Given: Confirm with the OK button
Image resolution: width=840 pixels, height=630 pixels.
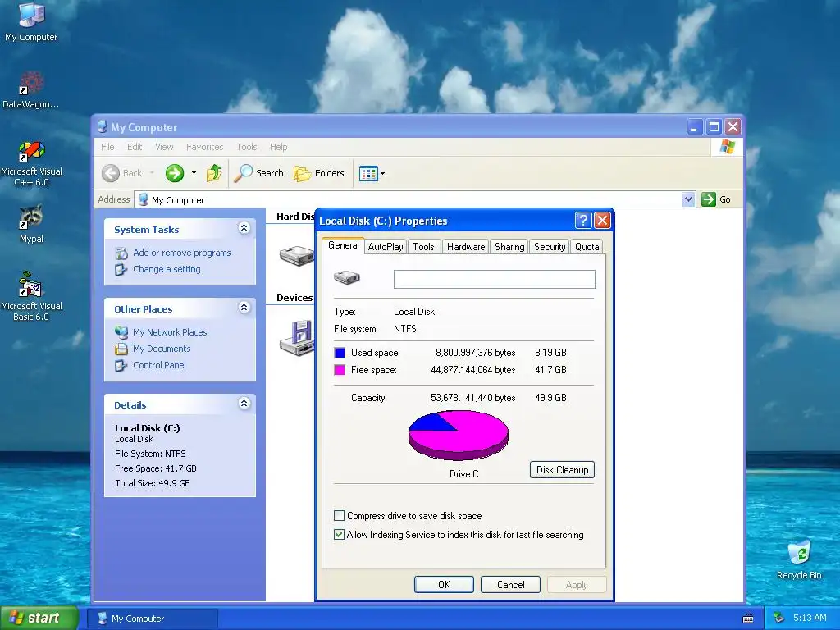Looking at the screenshot, I should [444, 584].
